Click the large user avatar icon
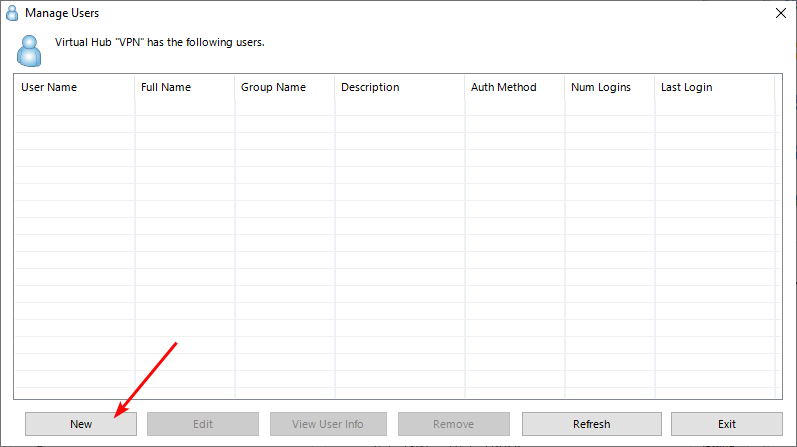This screenshot has width=797, height=447. pos(30,49)
